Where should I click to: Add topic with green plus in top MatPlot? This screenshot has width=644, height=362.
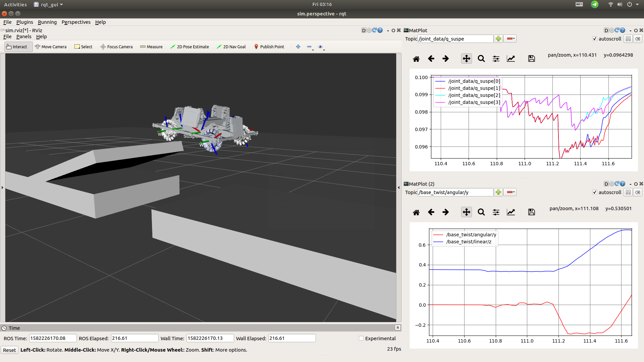click(x=498, y=39)
